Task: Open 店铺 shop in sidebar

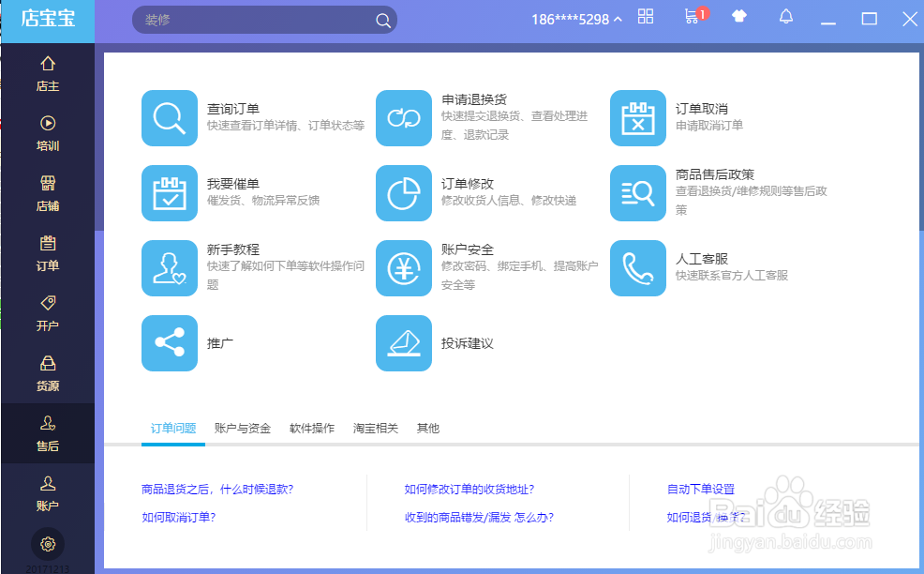Action: coord(48,193)
